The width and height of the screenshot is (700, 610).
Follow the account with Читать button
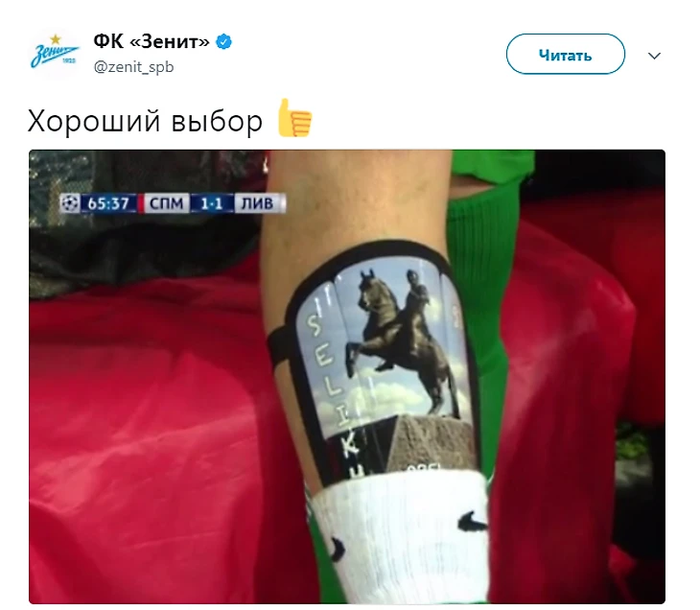[x=565, y=54]
